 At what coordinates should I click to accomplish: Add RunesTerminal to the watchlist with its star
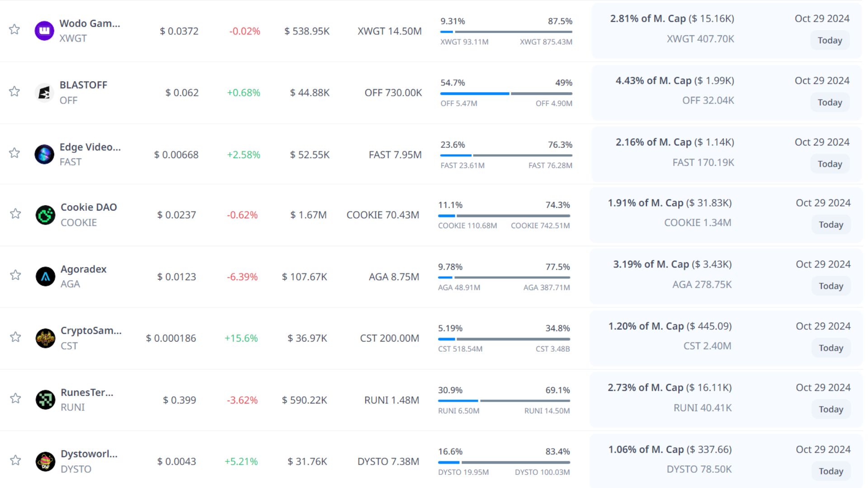point(15,399)
